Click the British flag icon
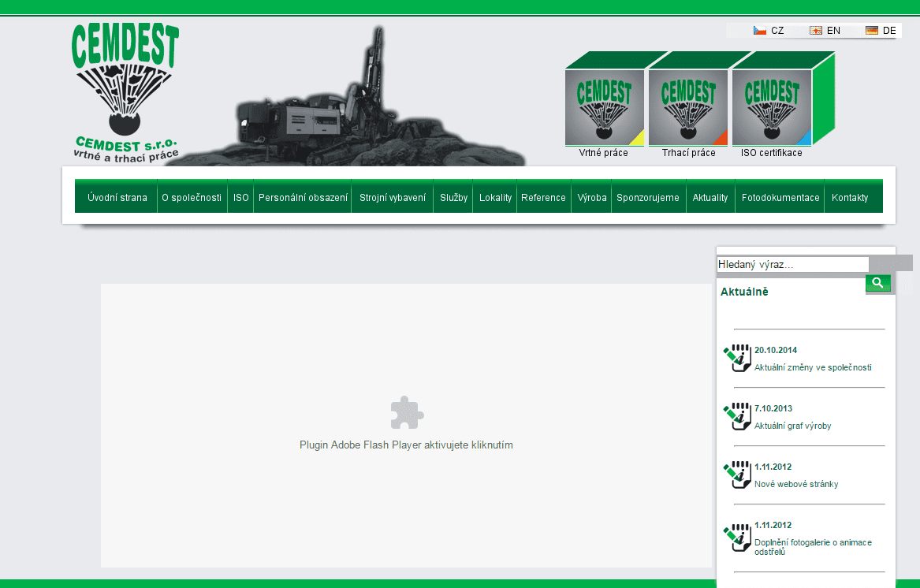The width and height of the screenshot is (920, 588). click(x=816, y=31)
